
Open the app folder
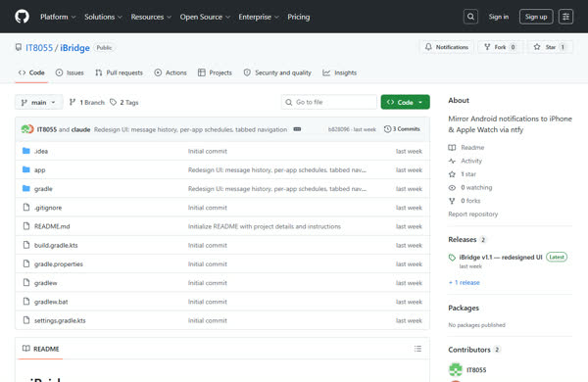tap(40, 169)
